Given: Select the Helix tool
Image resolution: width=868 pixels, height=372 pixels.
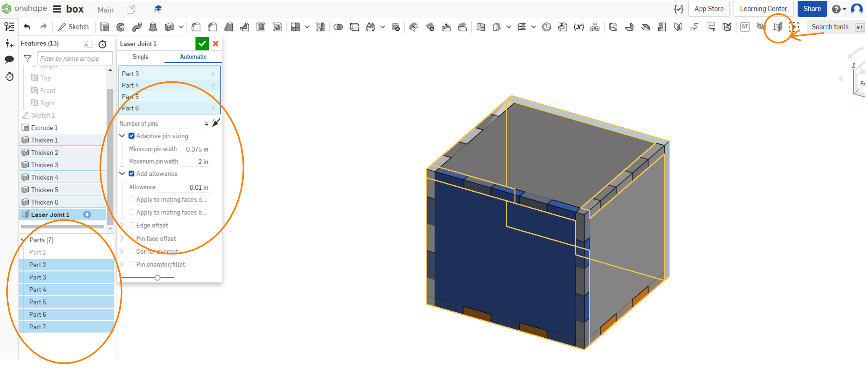Looking at the screenshot, I should [x=521, y=27].
